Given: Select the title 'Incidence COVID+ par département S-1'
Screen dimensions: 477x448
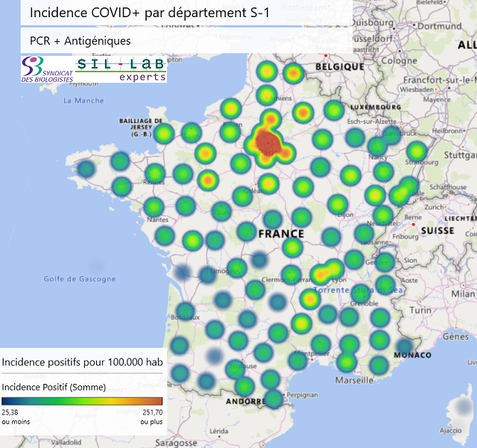Looking at the screenshot, I should point(150,13).
